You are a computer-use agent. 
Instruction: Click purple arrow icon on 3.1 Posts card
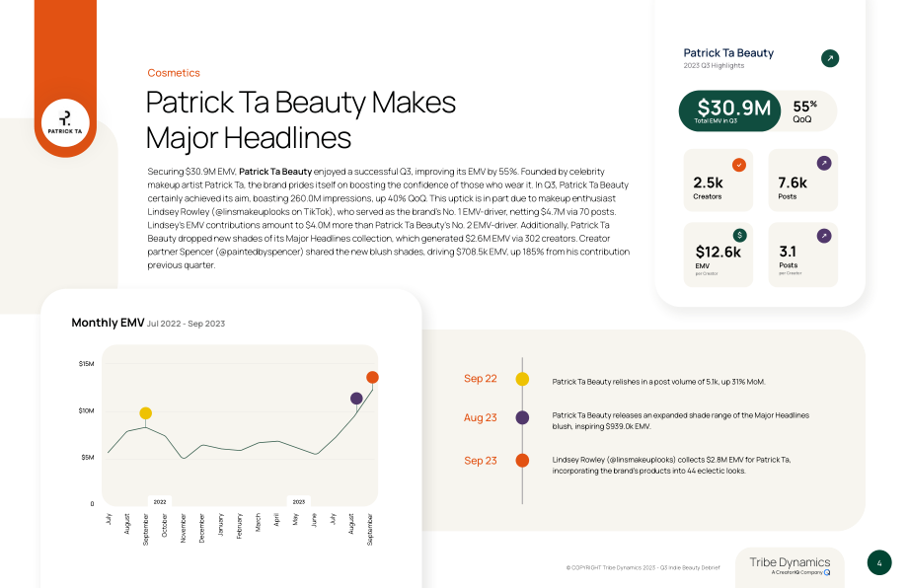(x=824, y=236)
